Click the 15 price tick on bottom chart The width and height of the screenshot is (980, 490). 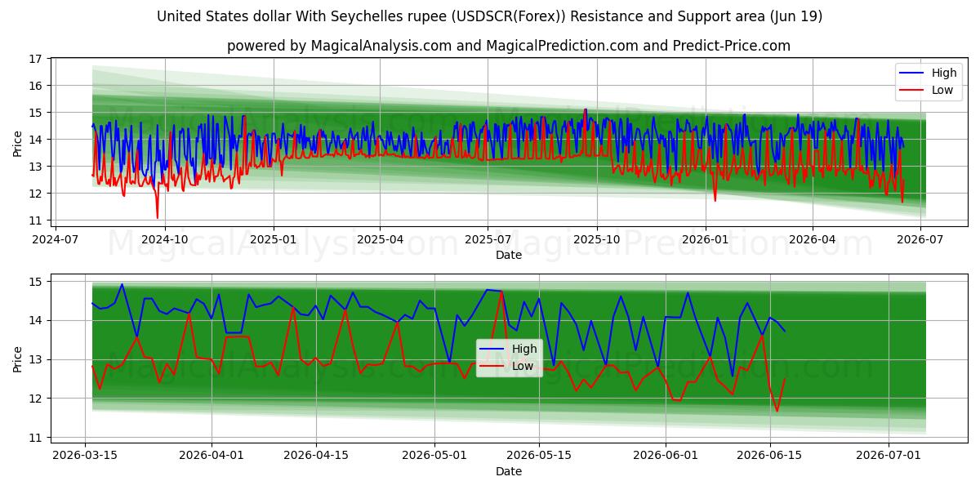point(35,282)
